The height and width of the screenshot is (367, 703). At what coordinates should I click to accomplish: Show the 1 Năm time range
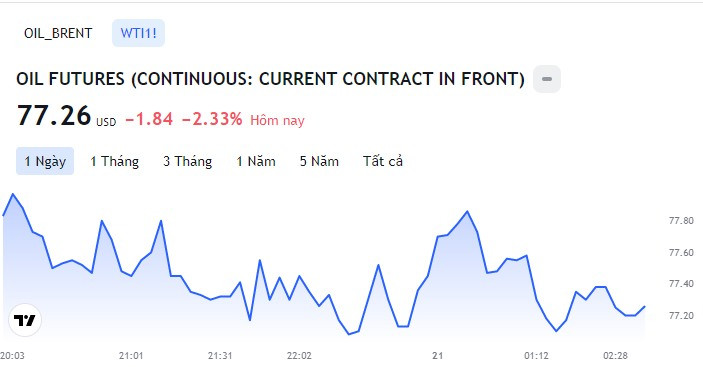(256, 161)
